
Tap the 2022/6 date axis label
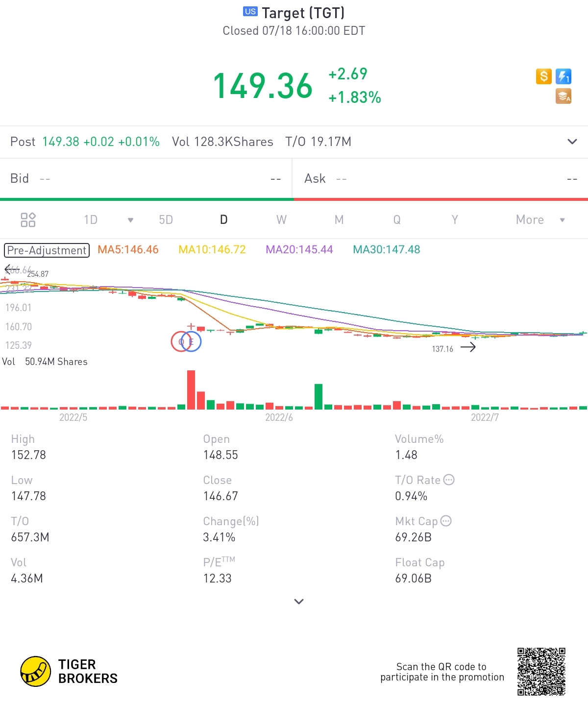(279, 417)
